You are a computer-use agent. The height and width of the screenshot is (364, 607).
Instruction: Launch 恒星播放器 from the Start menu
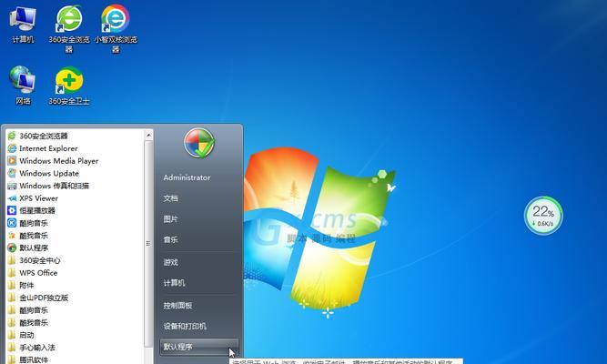(76, 210)
